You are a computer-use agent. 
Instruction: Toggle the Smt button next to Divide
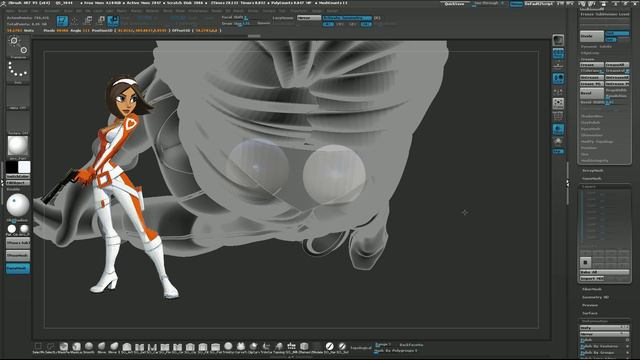pyautogui.click(x=617, y=34)
